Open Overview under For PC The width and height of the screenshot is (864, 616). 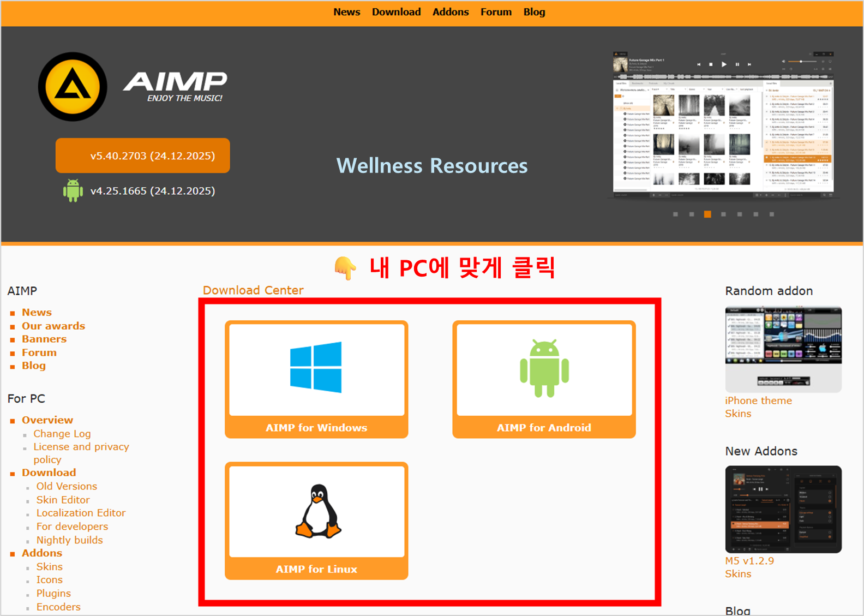click(47, 420)
